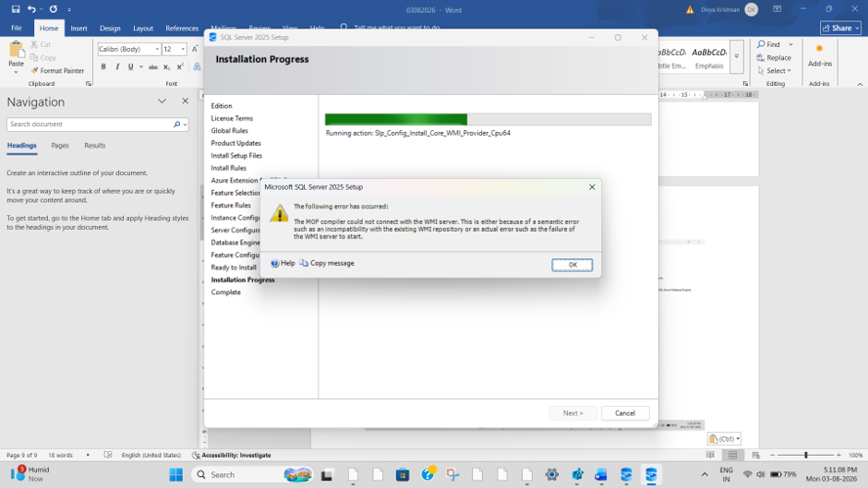Click the zoom slider handle in Word
The width and height of the screenshot is (868, 488).
click(x=806, y=455)
